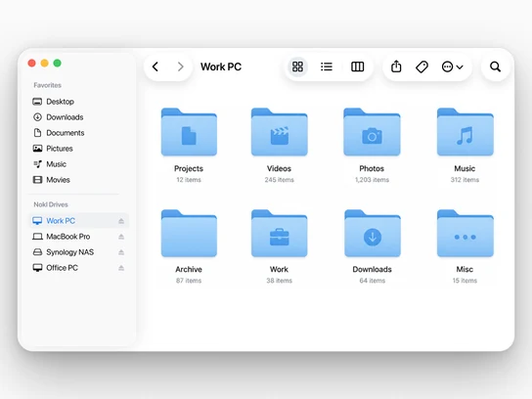Click the "15 items" count under Misc

click(465, 281)
